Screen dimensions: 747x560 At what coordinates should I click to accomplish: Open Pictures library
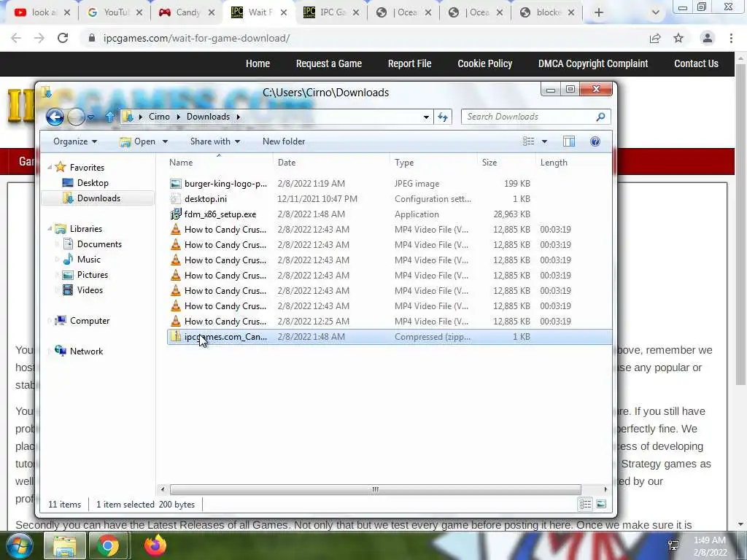93,275
